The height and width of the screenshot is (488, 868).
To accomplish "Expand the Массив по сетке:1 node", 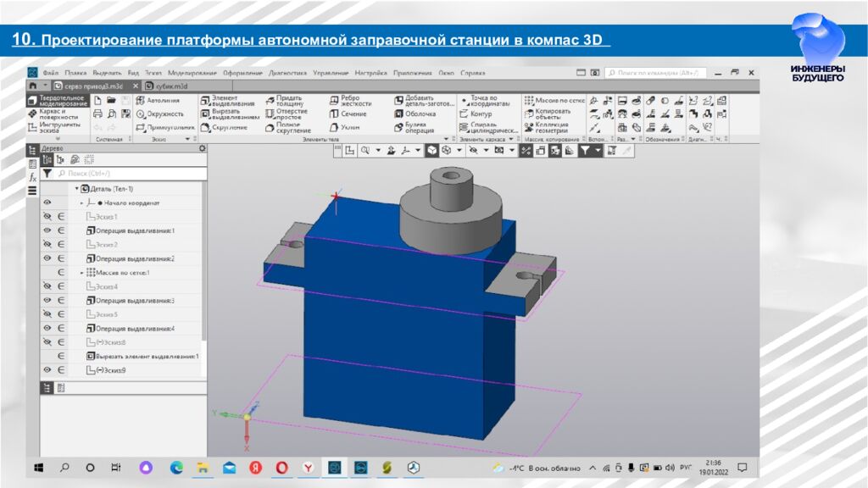I will point(81,271).
